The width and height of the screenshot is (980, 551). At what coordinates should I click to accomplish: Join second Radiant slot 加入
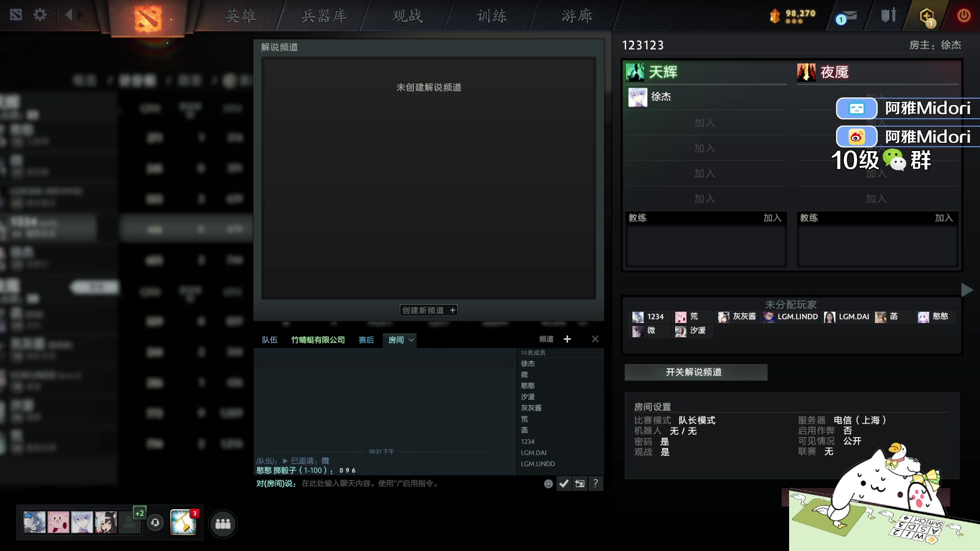coord(705,123)
